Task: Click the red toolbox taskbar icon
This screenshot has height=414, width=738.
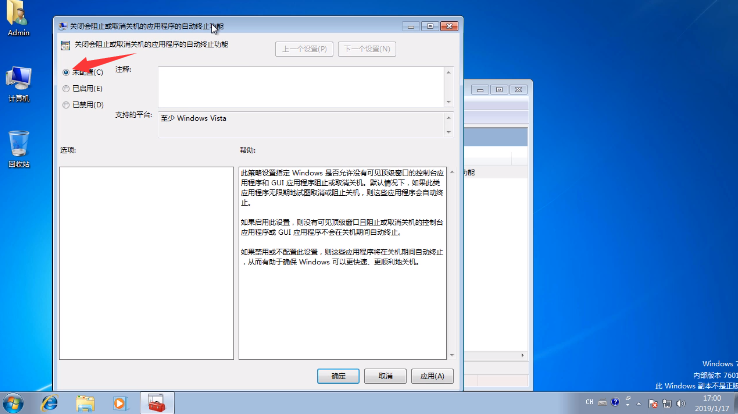Action: tap(157, 402)
